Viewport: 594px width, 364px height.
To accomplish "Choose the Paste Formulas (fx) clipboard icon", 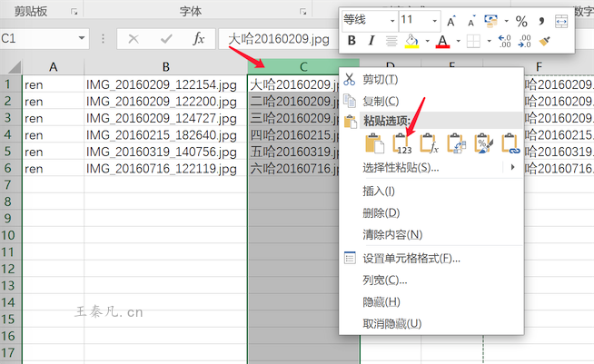I will 430,143.
